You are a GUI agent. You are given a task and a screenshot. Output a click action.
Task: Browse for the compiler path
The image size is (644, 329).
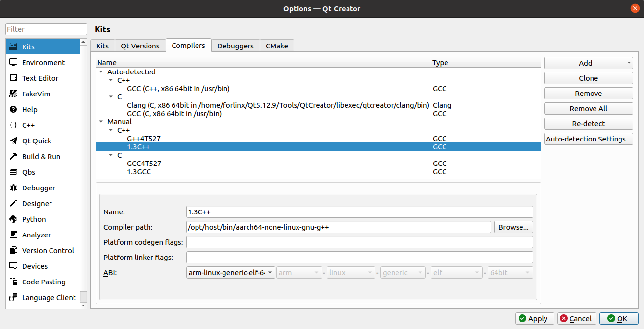[513, 227]
